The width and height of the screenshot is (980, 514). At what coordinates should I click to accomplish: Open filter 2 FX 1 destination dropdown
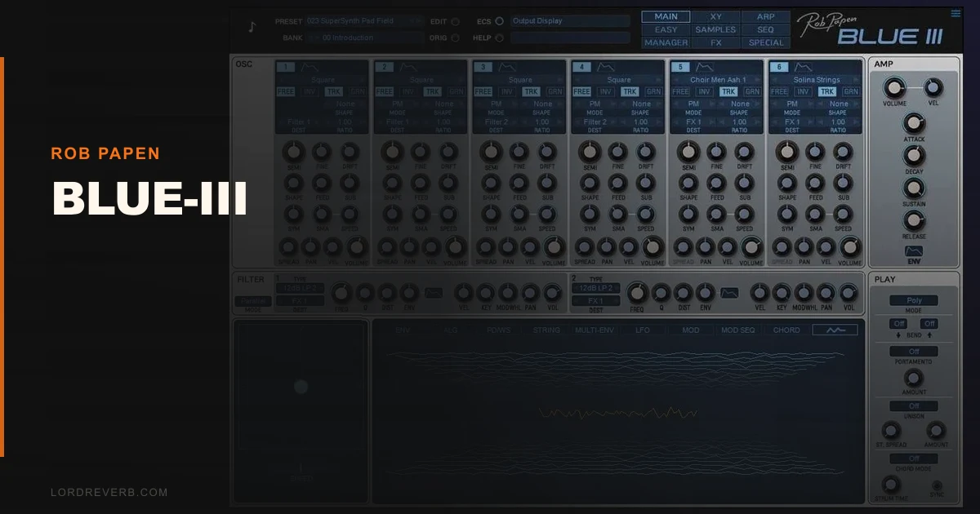click(x=595, y=301)
